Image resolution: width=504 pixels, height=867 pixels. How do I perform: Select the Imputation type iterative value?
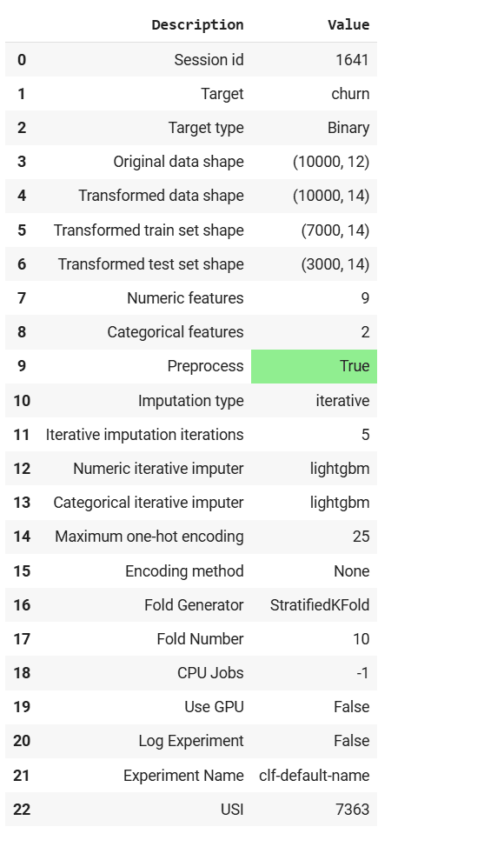click(342, 400)
